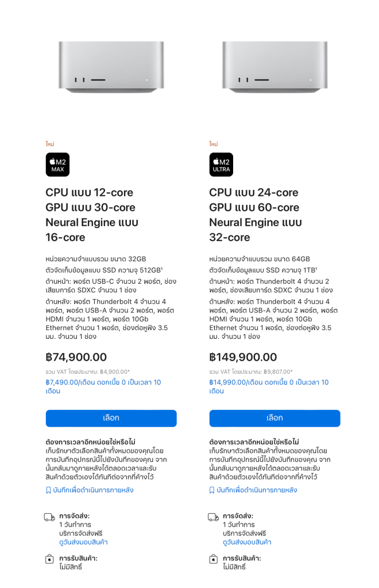Click the delivery truck icon under the M2 Ultra model
This screenshot has width=379, height=588.
click(212, 516)
